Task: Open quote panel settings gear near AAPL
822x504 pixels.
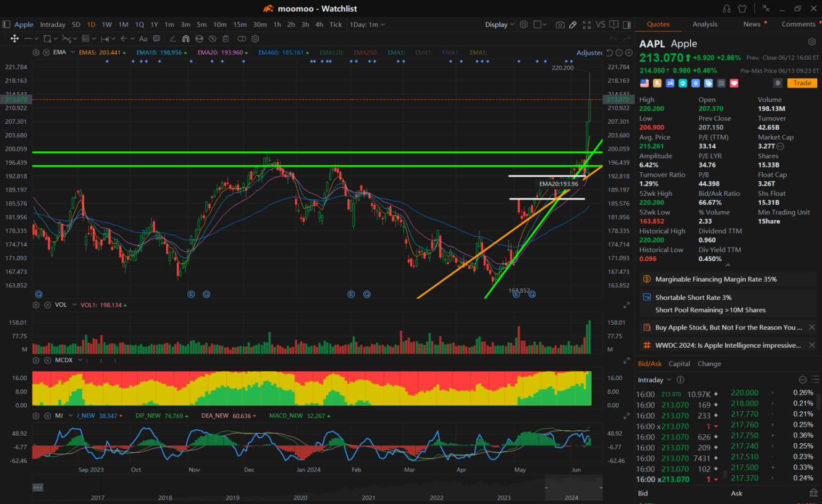Action: coord(812,42)
